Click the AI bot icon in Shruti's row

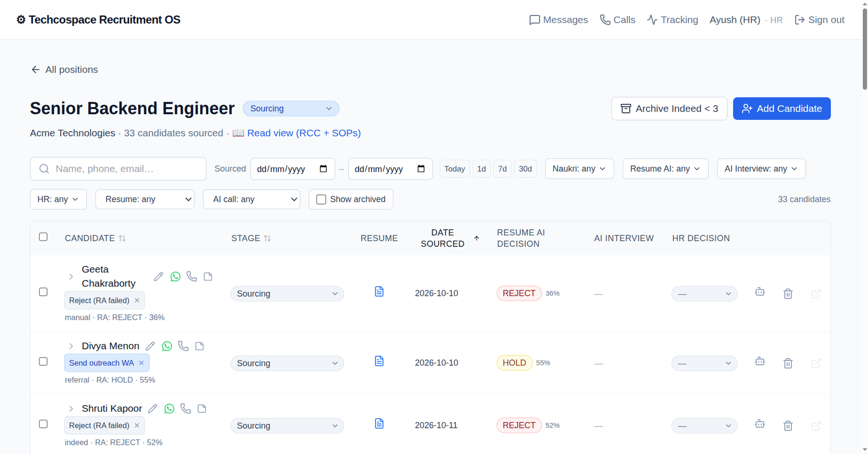click(760, 424)
